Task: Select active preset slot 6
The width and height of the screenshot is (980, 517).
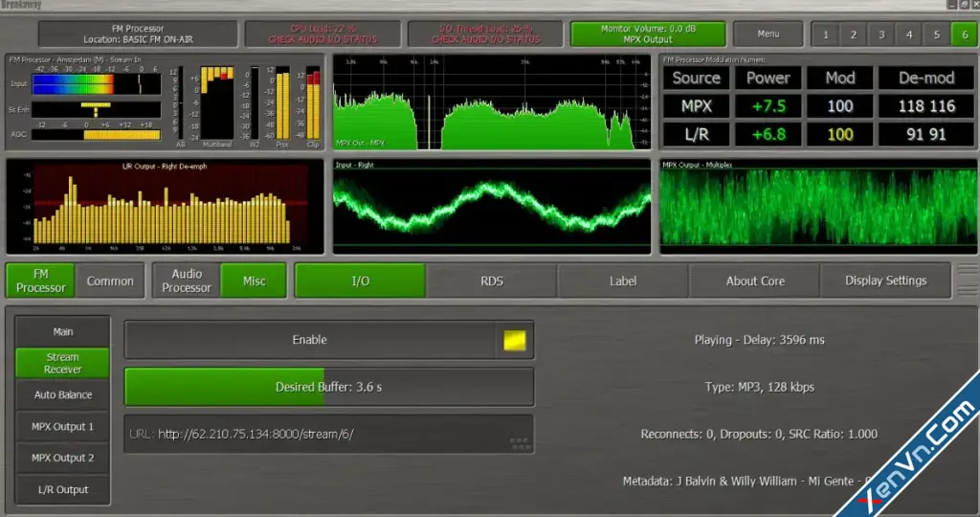Action: (965, 34)
